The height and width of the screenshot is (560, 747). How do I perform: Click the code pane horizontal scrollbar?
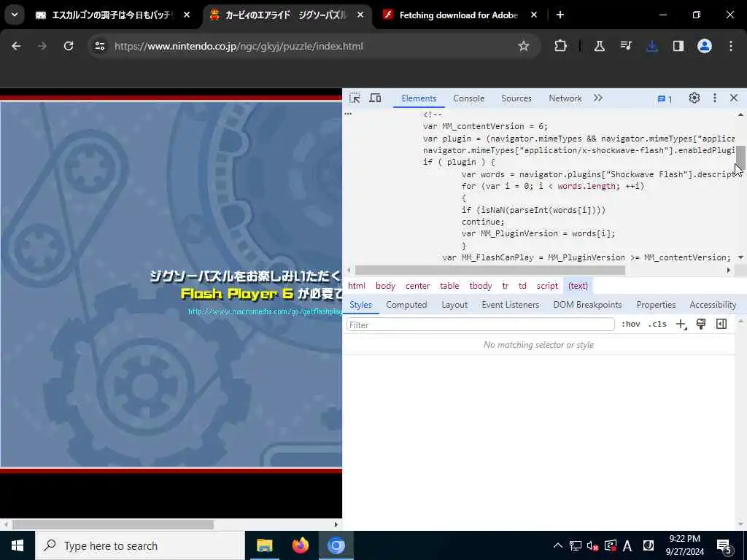(489, 270)
